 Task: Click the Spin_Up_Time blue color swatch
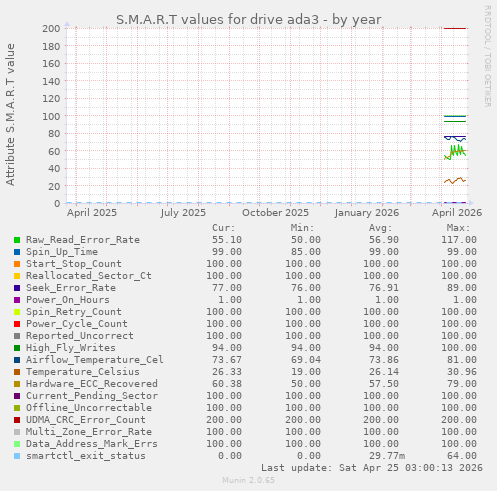pyautogui.click(x=17, y=252)
